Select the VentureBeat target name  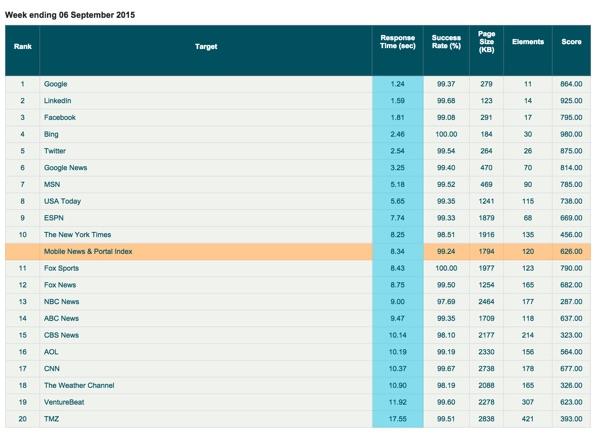64,402
